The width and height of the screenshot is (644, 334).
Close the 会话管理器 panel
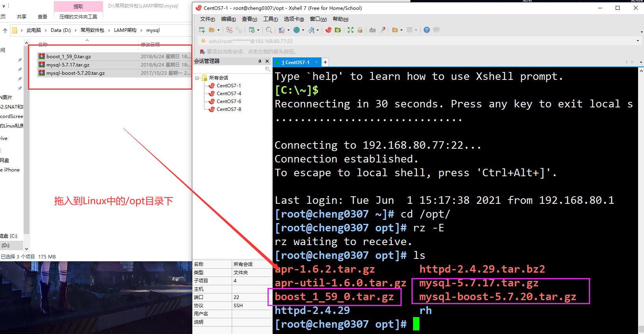point(267,61)
